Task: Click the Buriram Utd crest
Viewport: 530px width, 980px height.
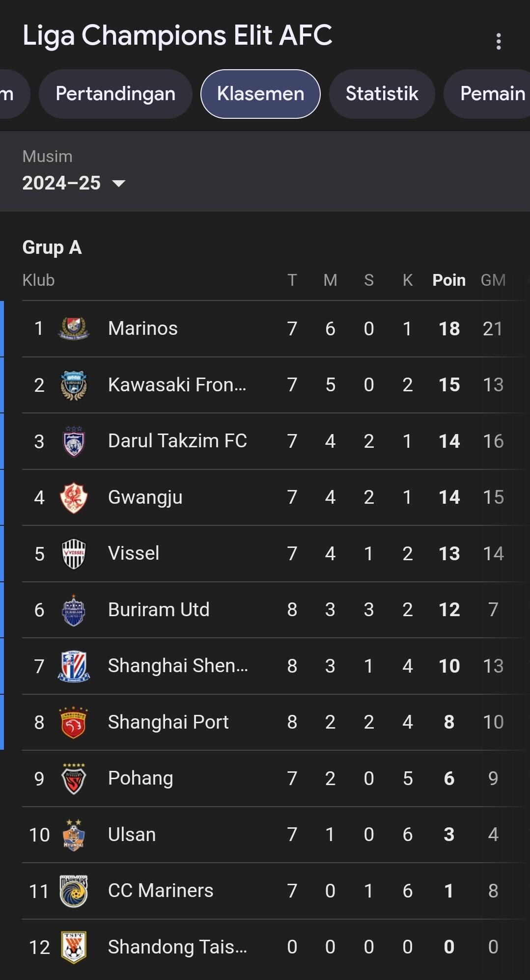Action: (x=74, y=610)
